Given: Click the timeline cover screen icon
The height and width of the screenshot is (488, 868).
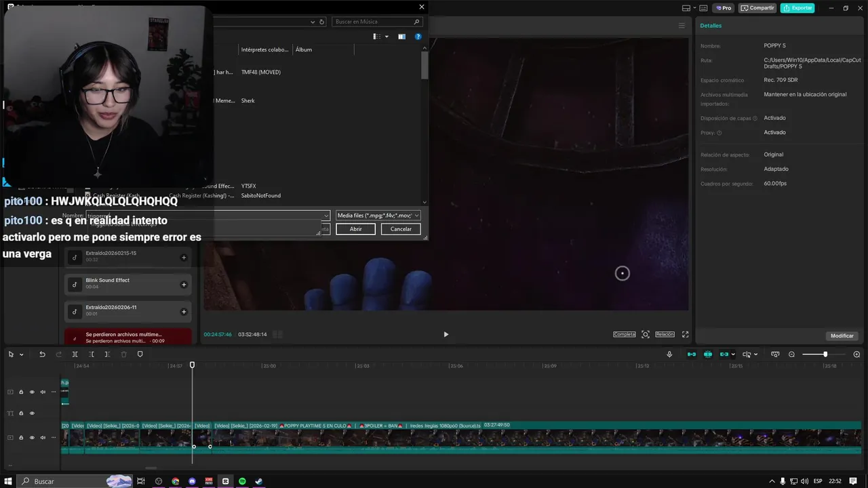Looking at the screenshot, I should pos(775,354).
